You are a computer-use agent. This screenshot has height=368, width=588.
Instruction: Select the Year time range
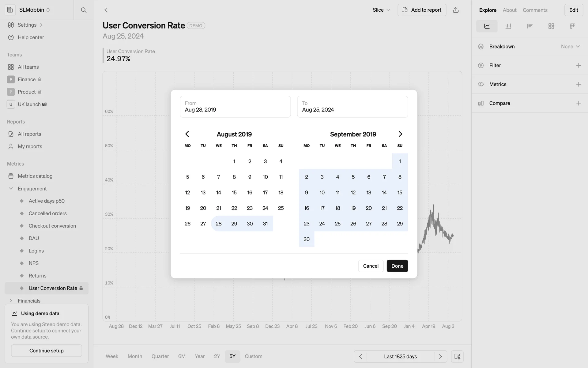[x=200, y=356]
